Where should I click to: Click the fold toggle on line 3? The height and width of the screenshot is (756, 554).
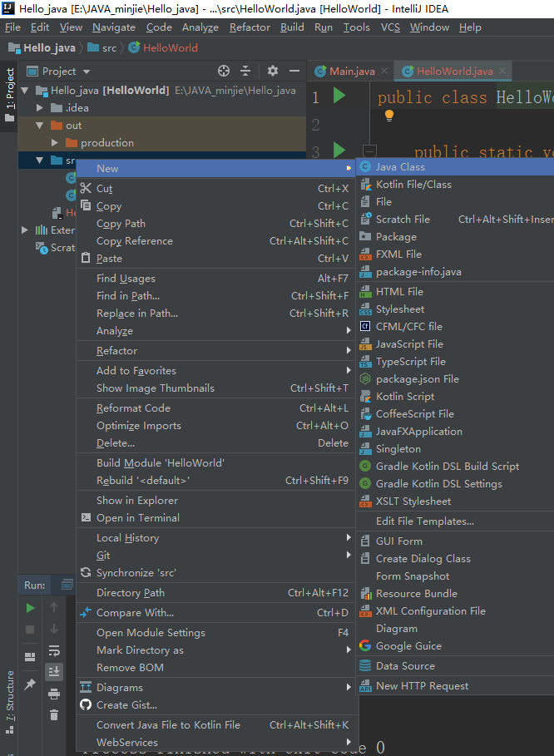369,151
